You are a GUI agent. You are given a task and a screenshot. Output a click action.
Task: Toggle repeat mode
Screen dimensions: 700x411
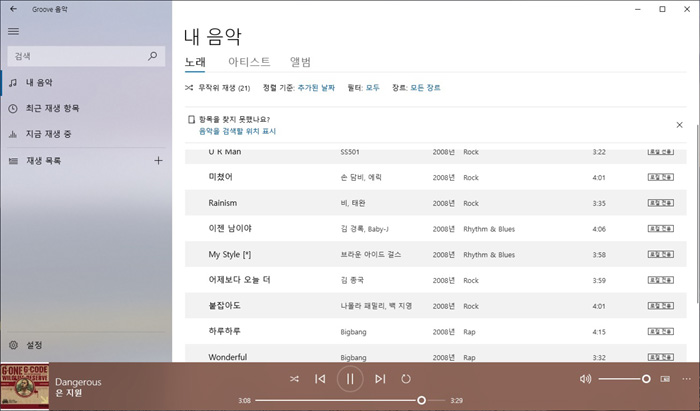(x=406, y=379)
